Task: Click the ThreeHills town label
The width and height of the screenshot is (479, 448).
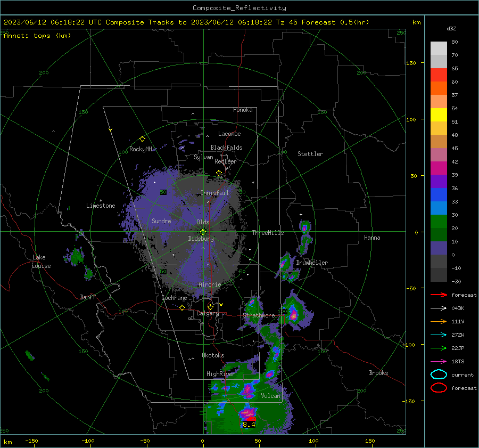Action: pyautogui.click(x=268, y=233)
